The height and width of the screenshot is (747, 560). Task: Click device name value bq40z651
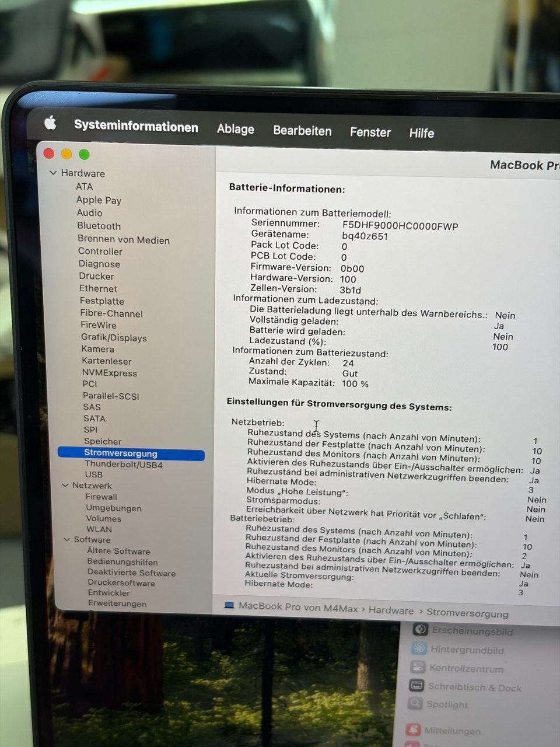(365, 236)
